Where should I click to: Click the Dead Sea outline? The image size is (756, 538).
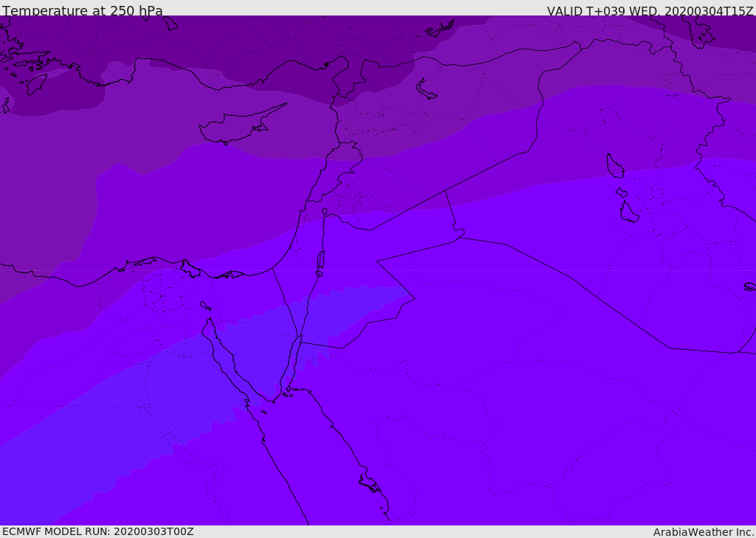point(320,261)
